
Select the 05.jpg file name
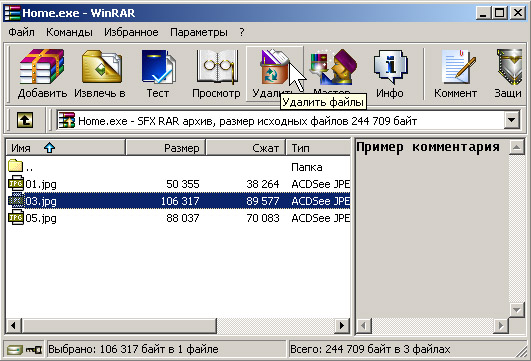(x=41, y=218)
